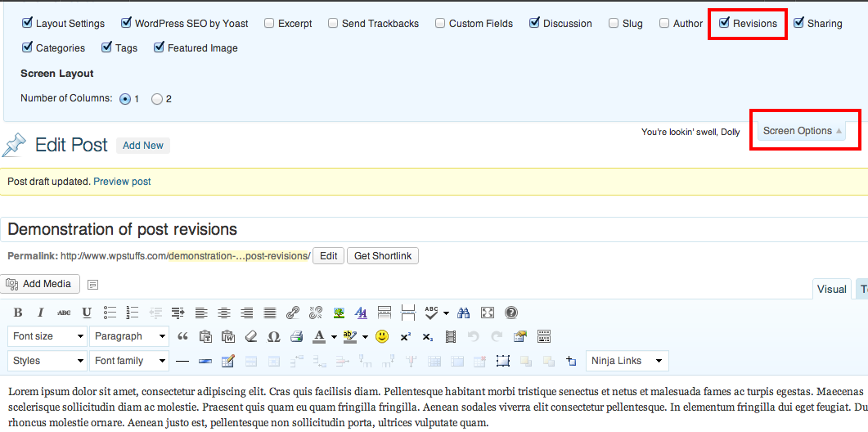Viewport: 868px width, 432px height.
Task: Apply strikethrough formatting
Action: (x=64, y=313)
